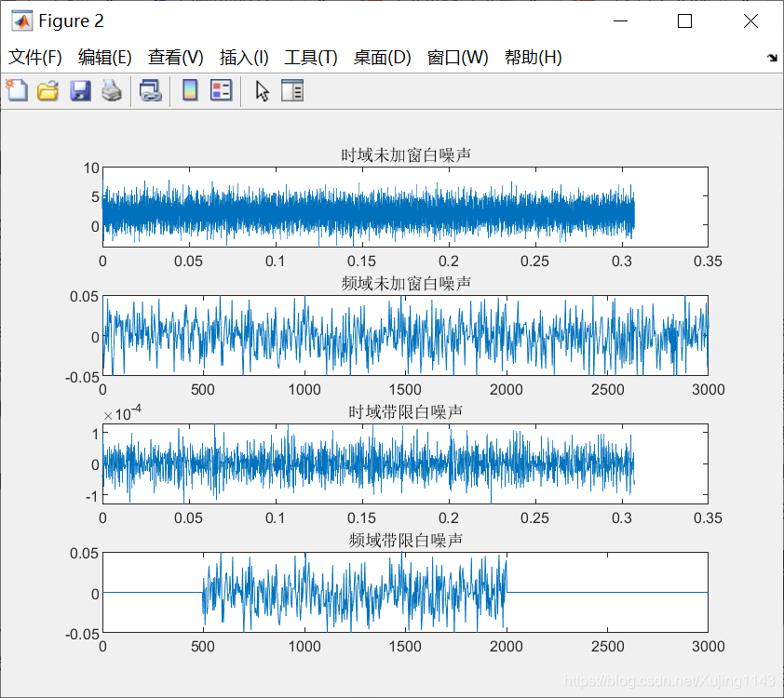
Task: Select the plot title 频域带限白噪声
Action: pos(405,540)
